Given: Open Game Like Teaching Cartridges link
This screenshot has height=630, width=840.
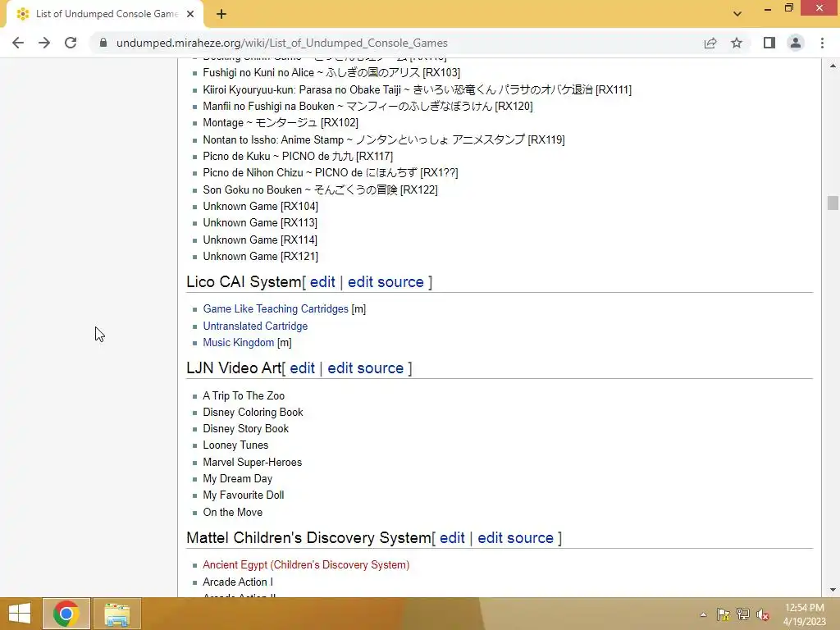Looking at the screenshot, I should (276, 309).
